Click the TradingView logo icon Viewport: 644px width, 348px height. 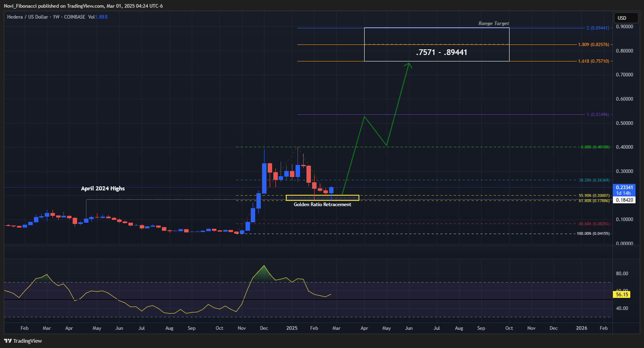pyautogui.click(x=8, y=341)
